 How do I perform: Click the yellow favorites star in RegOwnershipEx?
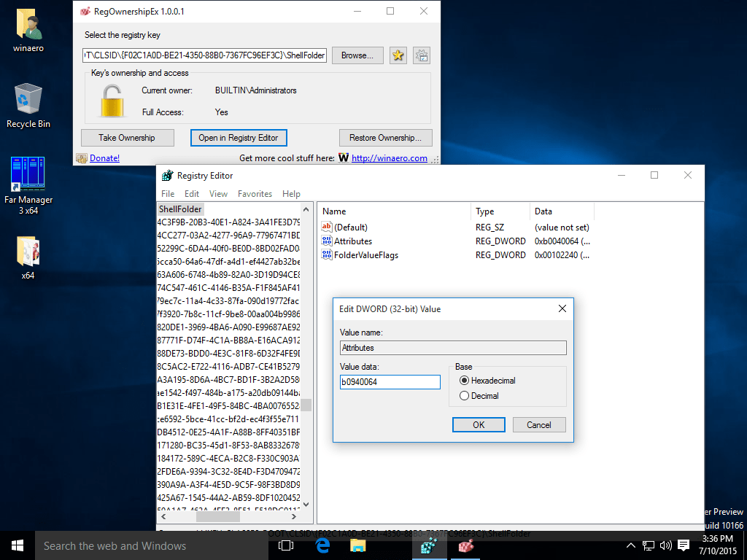[x=398, y=55]
